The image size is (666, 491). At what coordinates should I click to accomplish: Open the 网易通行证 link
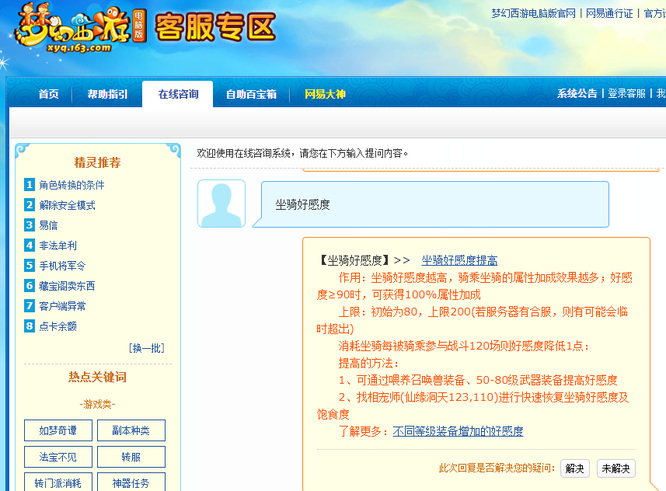(x=609, y=14)
